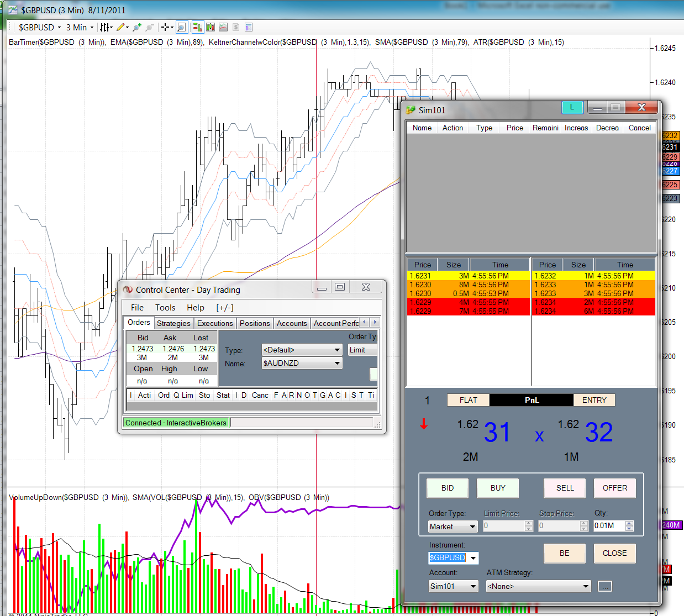The image size is (684, 616).
Task: Toggle the magnifier zoom tool
Action: click(x=182, y=27)
